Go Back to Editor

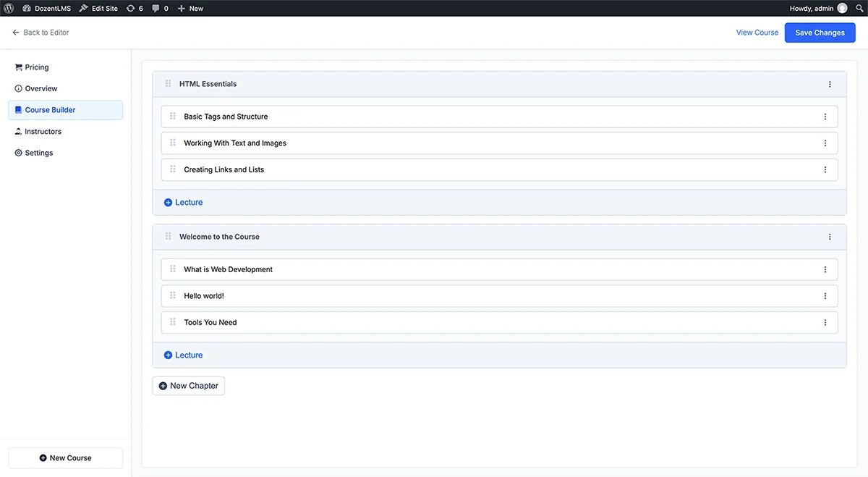pos(41,33)
